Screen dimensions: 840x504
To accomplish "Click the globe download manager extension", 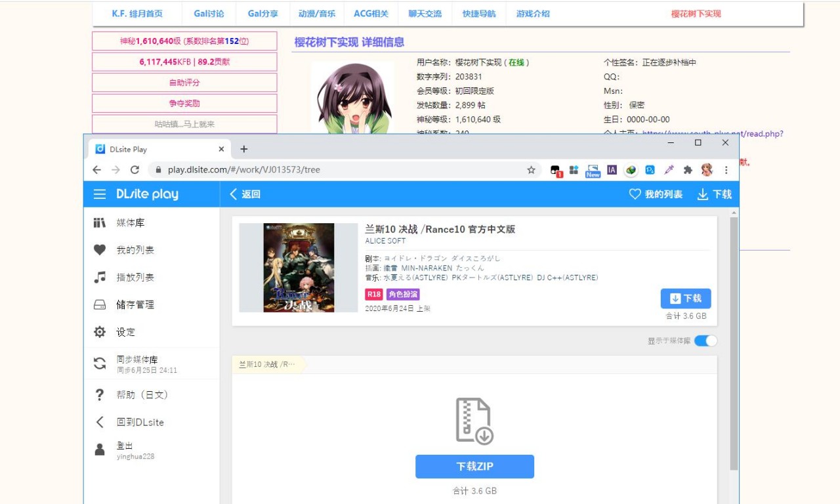I will [x=631, y=170].
